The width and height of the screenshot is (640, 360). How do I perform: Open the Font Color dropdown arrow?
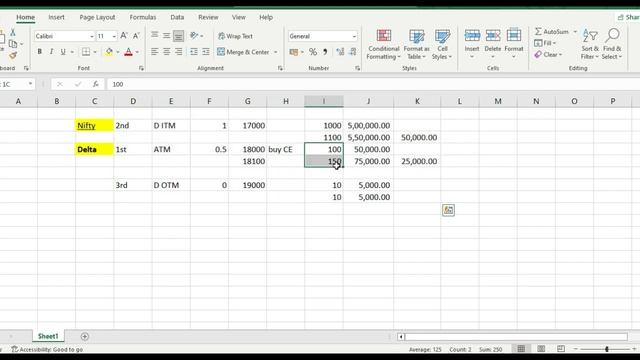pyautogui.click(x=137, y=52)
